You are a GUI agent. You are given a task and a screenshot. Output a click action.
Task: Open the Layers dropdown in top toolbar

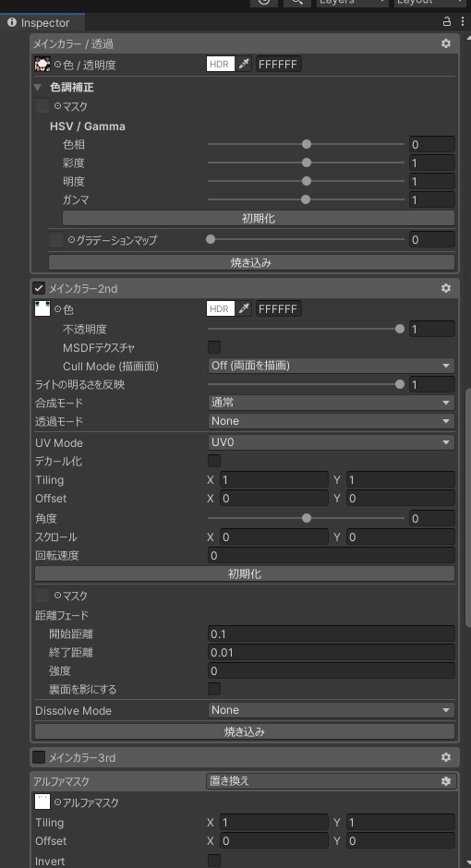(352, 2)
